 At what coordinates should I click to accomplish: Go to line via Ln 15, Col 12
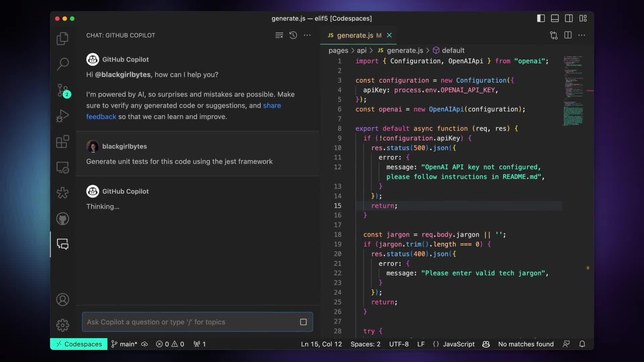click(x=321, y=344)
